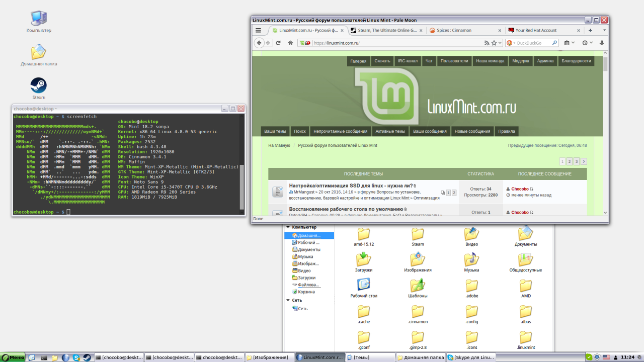Go to page 2 of forum pagination
This screenshot has height=362, width=644.
point(570,161)
